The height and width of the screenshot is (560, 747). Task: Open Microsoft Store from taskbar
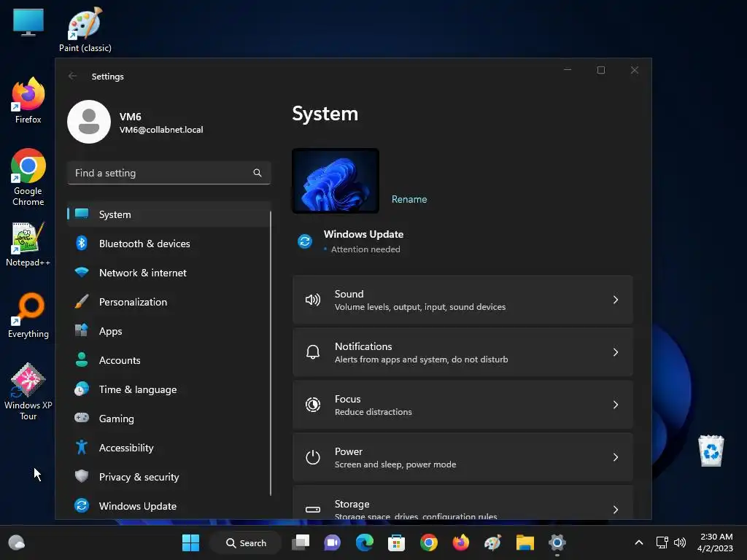[396, 542]
